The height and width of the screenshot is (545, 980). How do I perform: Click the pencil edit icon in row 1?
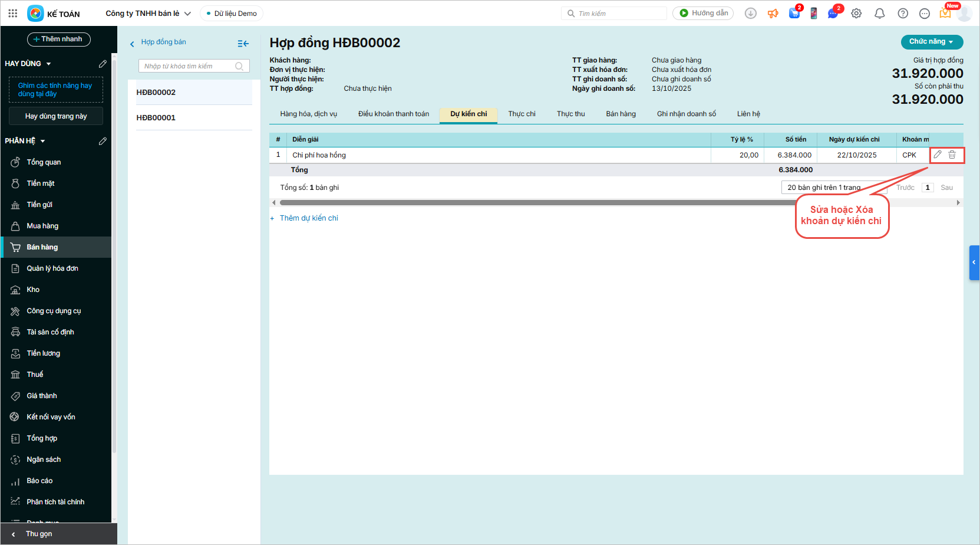coord(937,155)
